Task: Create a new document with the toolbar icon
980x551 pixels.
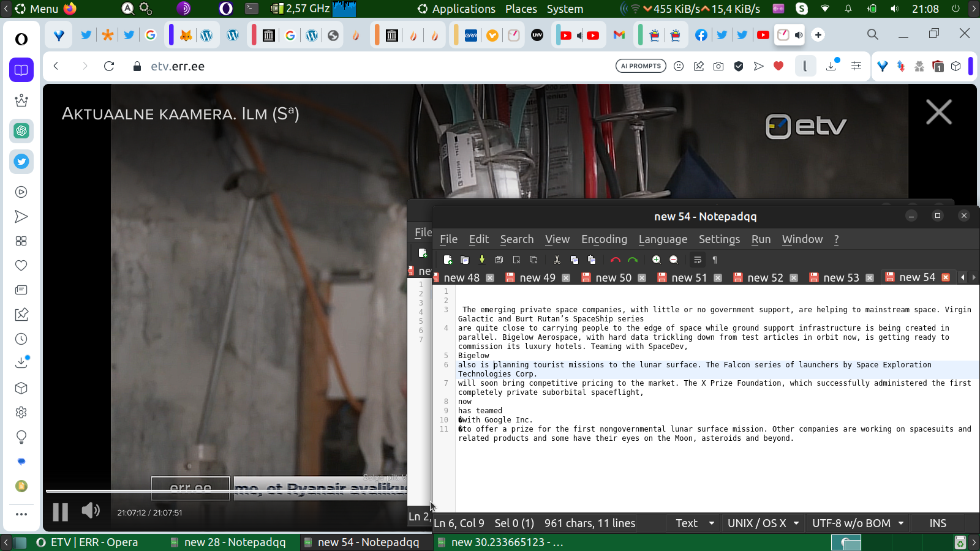Action: tap(448, 260)
